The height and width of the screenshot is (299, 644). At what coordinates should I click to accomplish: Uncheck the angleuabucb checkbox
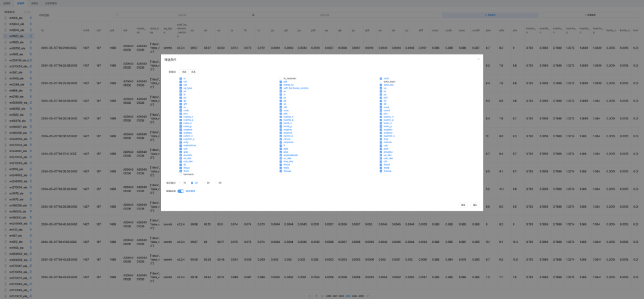[x=281, y=155]
